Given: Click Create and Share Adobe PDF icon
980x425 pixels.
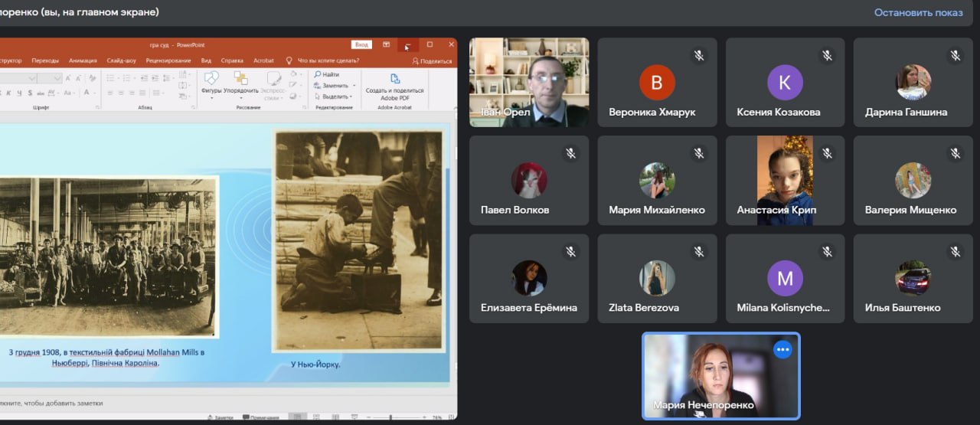Looking at the screenshot, I should click(x=395, y=79).
